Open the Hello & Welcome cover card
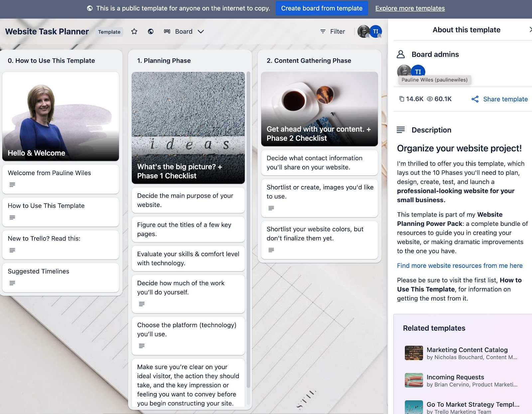This screenshot has height=414, width=532. [x=61, y=116]
